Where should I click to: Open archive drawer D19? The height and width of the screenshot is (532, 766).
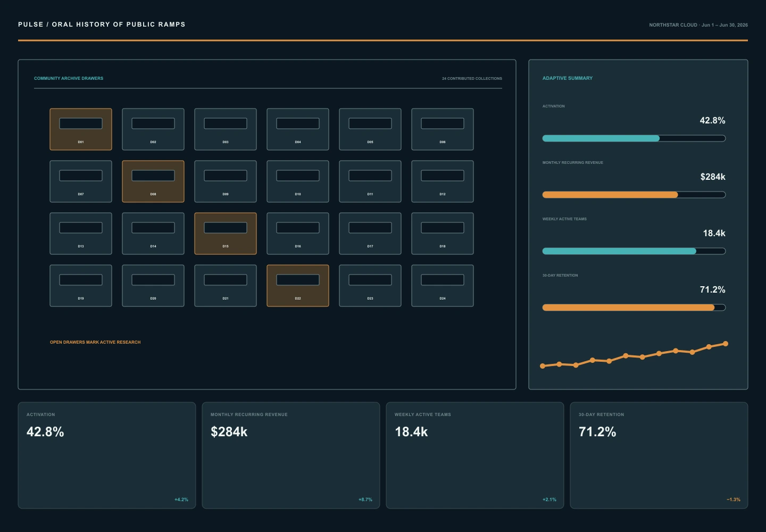[x=81, y=286]
